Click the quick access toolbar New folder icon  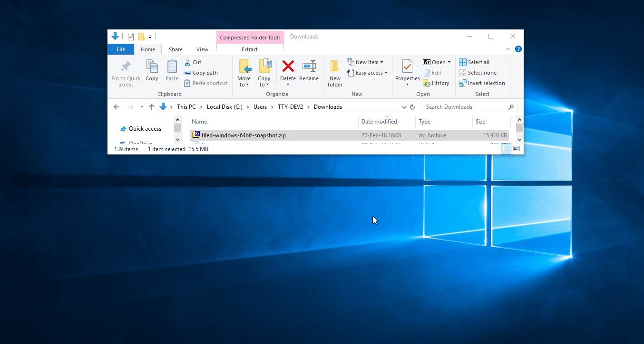coord(141,37)
